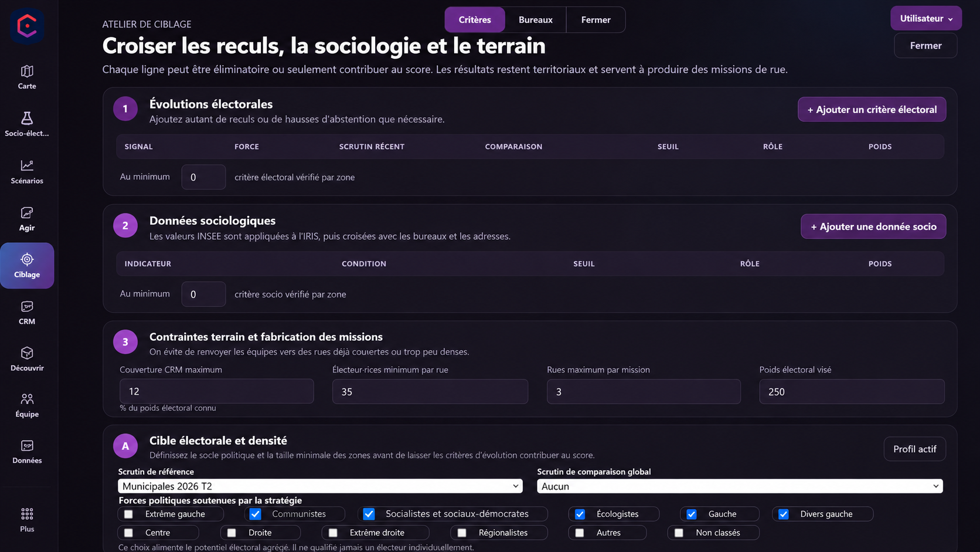The width and height of the screenshot is (980, 552).
Task: Check the Non classés checkbox
Action: pyautogui.click(x=679, y=533)
